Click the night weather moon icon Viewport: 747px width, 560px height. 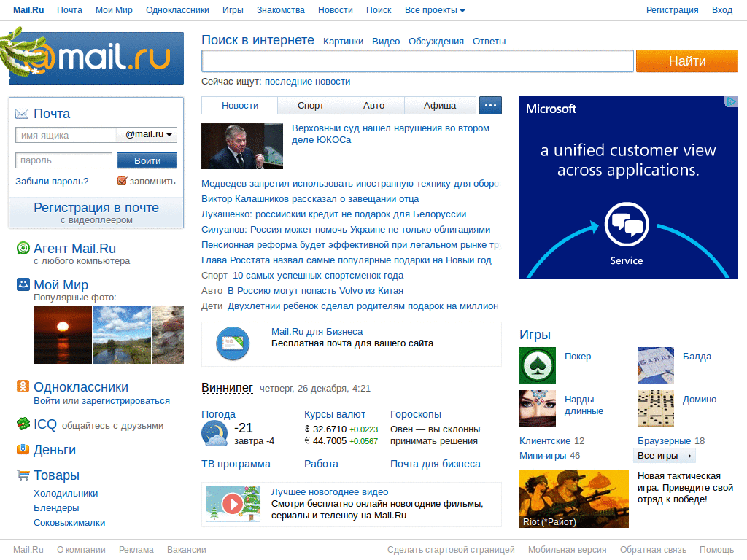[214, 435]
